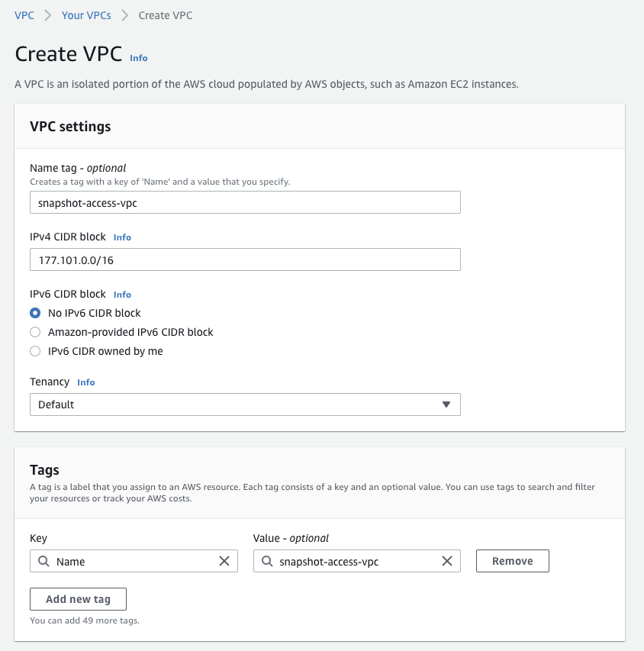Image resolution: width=644 pixels, height=651 pixels.
Task: Expand the breadcrumb chevron after VPC
Action: (46, 15)
